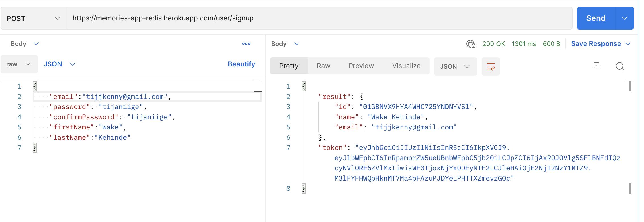
Task: Click the network globe lock icon
Action: 471,44
